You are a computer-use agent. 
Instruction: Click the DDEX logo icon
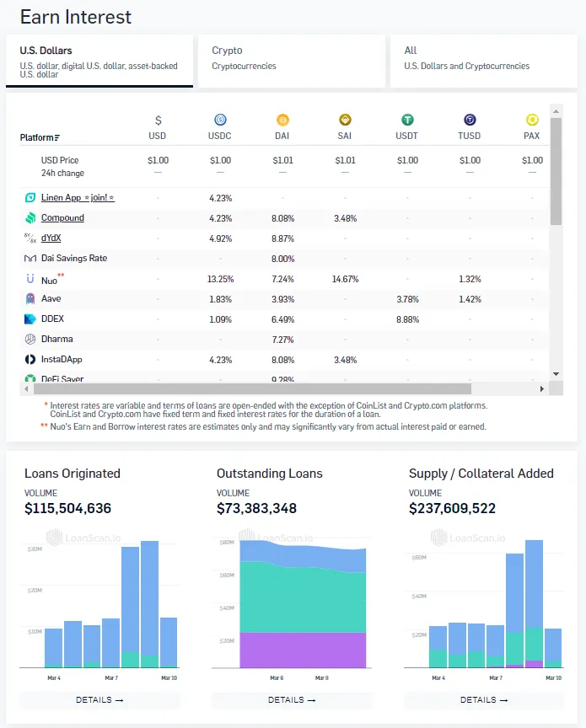coord(30,319)
